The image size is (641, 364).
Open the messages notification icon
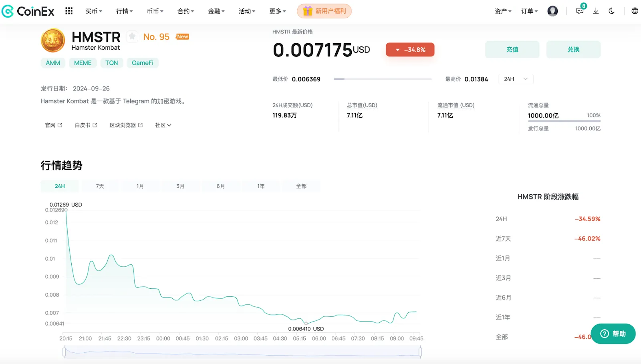point(580,11)
